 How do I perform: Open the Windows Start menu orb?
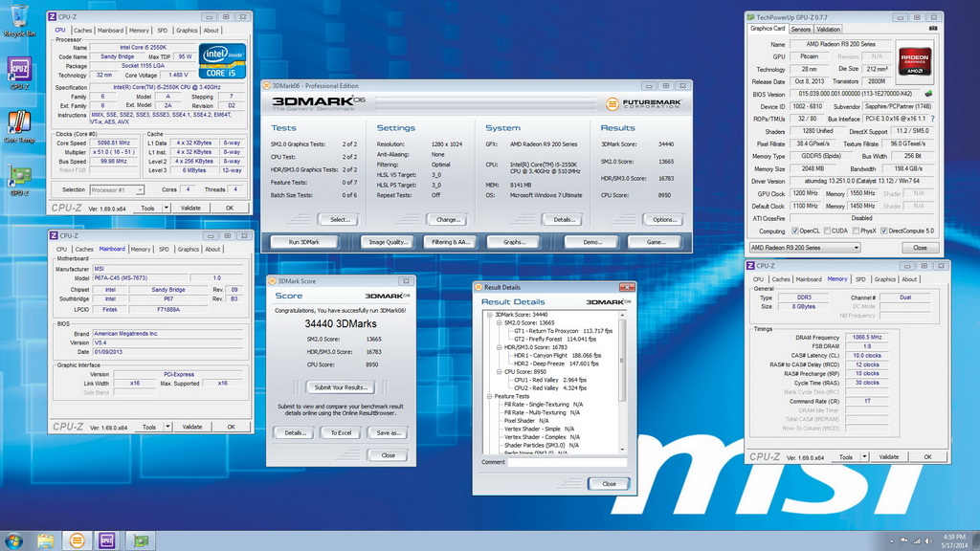13,540
